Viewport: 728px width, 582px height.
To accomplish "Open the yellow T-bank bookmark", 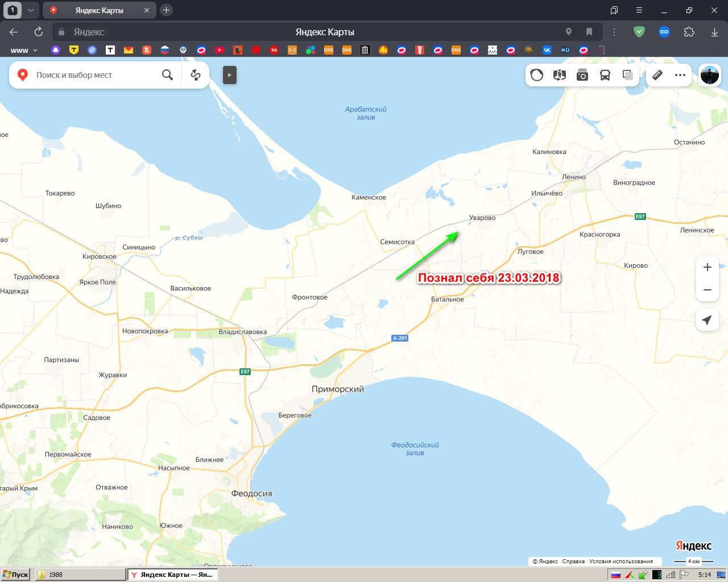I will point(74,50).
